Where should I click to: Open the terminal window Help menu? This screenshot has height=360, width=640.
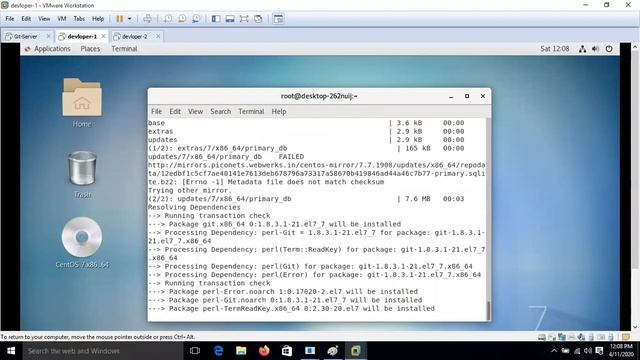pyautogui.click(x=279, y=111)
